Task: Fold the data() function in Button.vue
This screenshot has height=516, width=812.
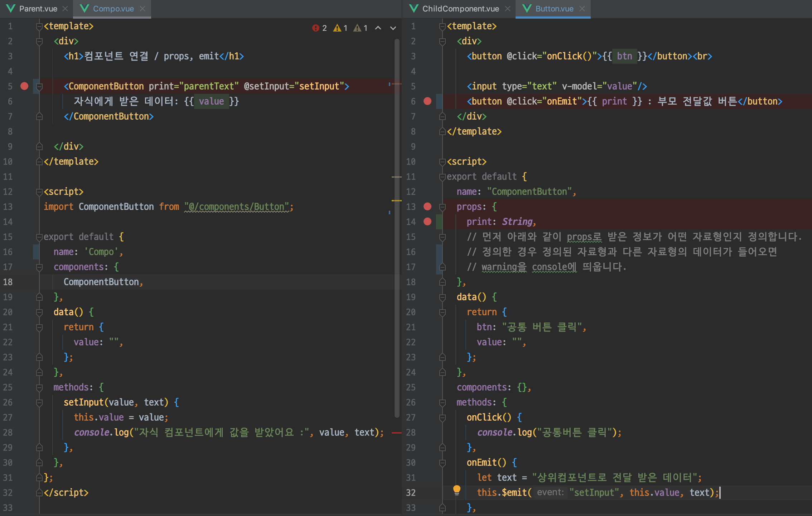Action: pos(443,297)
